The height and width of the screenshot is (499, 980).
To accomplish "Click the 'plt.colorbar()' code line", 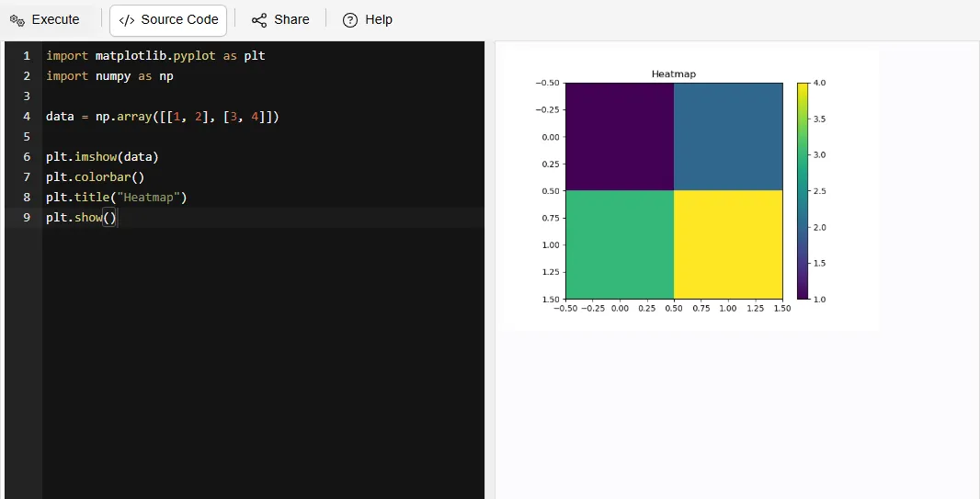I will 95,176.
